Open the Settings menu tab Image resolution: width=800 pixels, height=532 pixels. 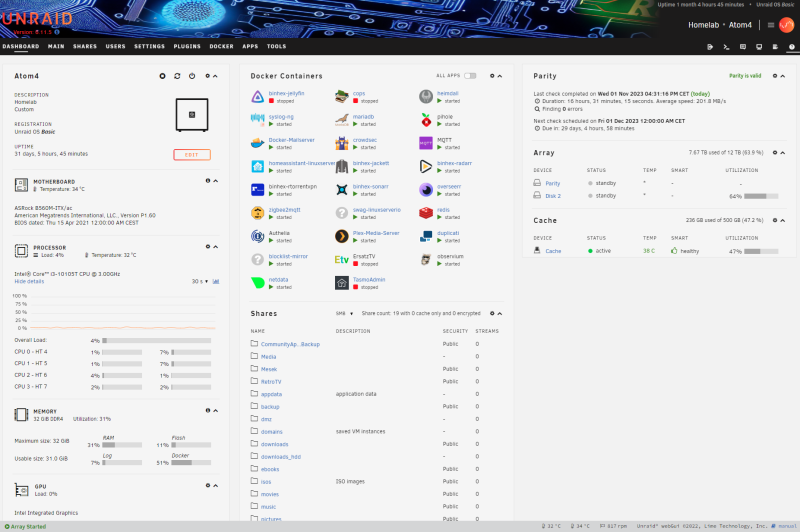(149, 46)
